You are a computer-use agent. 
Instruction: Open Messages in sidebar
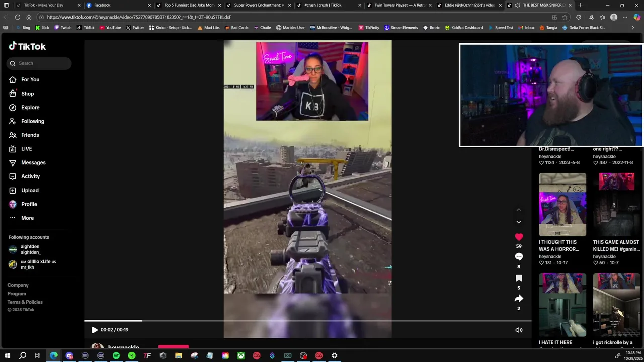[x=33, y=162]
